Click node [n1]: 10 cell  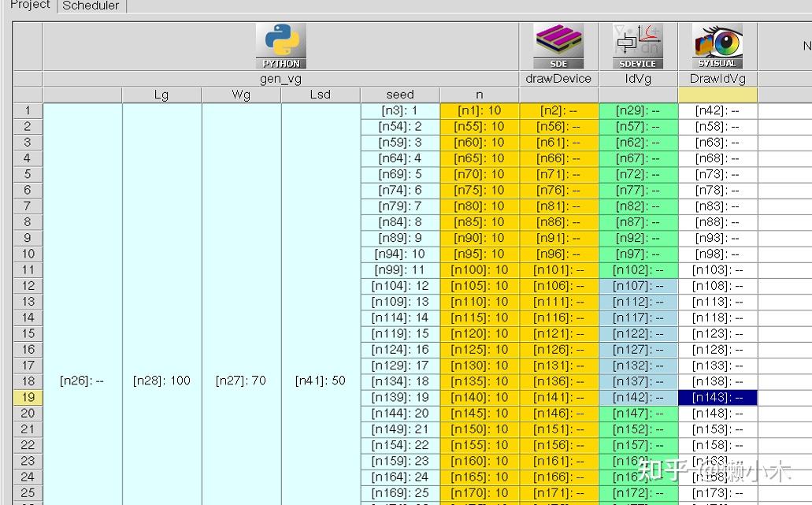coord(479,111)
